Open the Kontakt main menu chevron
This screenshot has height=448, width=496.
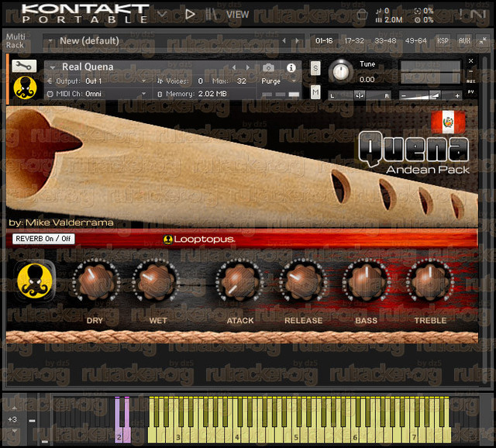[x=162, y=14]
